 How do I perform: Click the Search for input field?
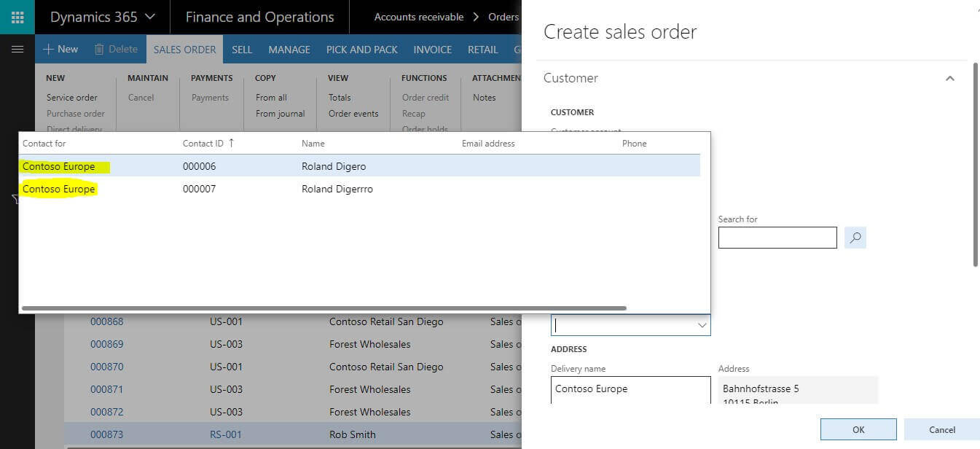(777, 238)
